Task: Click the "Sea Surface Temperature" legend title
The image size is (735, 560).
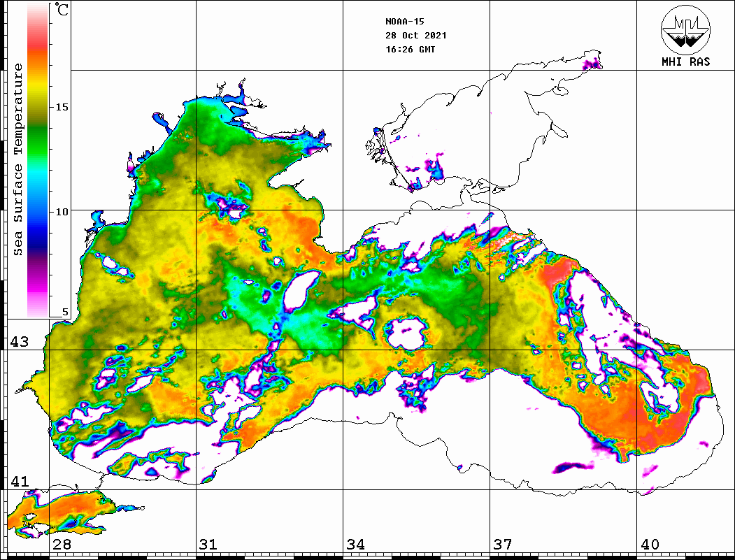Action: [x=18, y=159]
